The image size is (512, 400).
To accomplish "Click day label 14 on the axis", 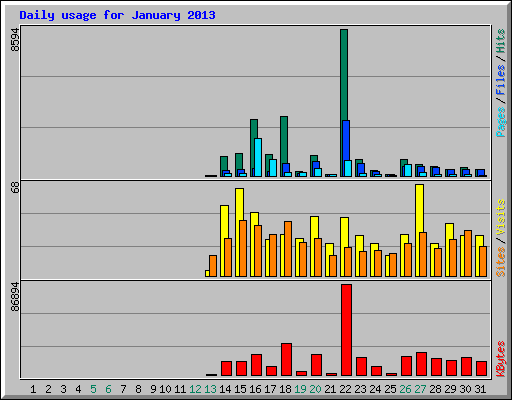I will click(225, 389).
